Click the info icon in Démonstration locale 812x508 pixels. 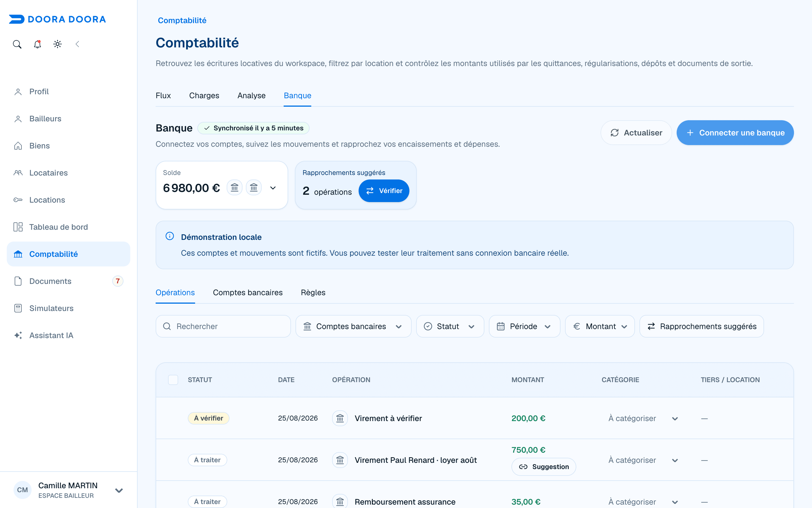tap(170, 236)
